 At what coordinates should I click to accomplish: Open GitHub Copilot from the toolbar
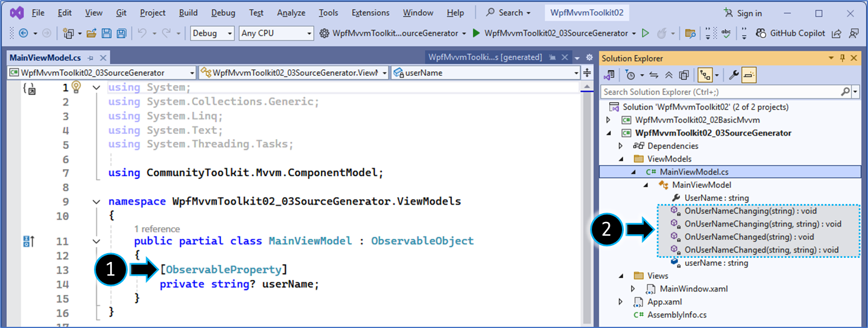click(x=790, y=34)
